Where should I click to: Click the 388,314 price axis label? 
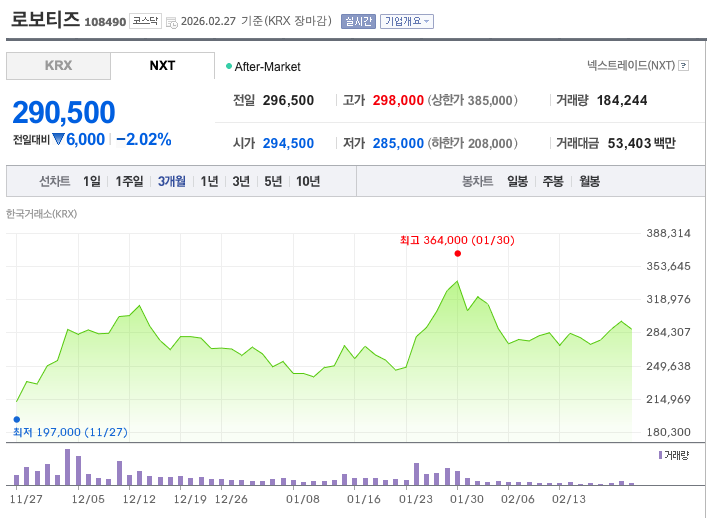pyautogui.click(x=668, y=233)
